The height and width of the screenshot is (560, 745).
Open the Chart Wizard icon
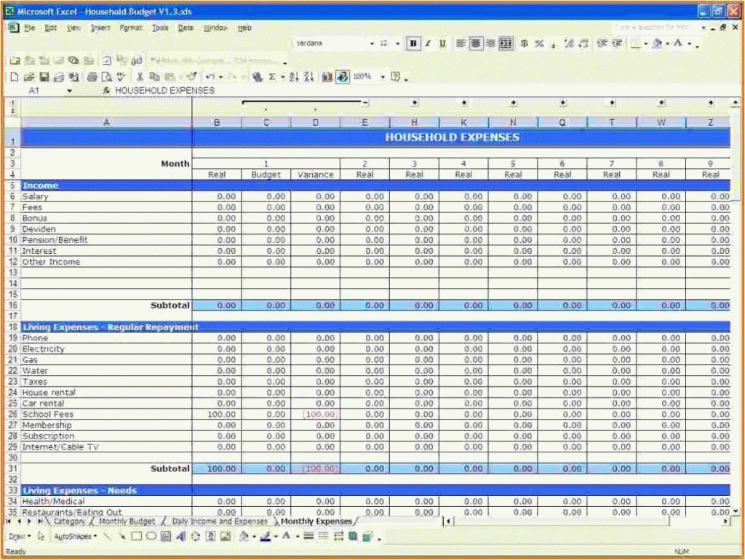point(326,76)
